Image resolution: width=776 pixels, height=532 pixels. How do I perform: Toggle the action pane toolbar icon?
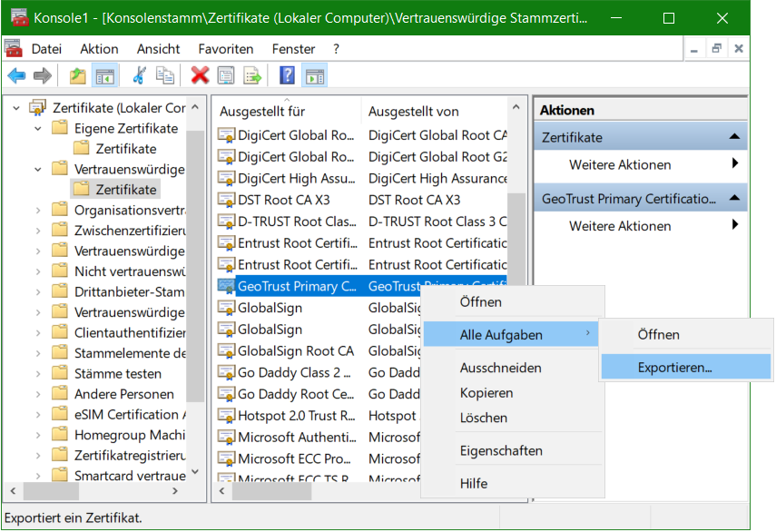coord(314,75)
